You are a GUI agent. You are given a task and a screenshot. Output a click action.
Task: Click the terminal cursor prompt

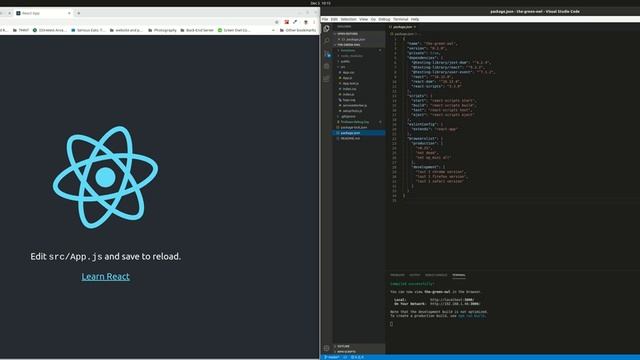pyautogui.click(x=391, y=324)
